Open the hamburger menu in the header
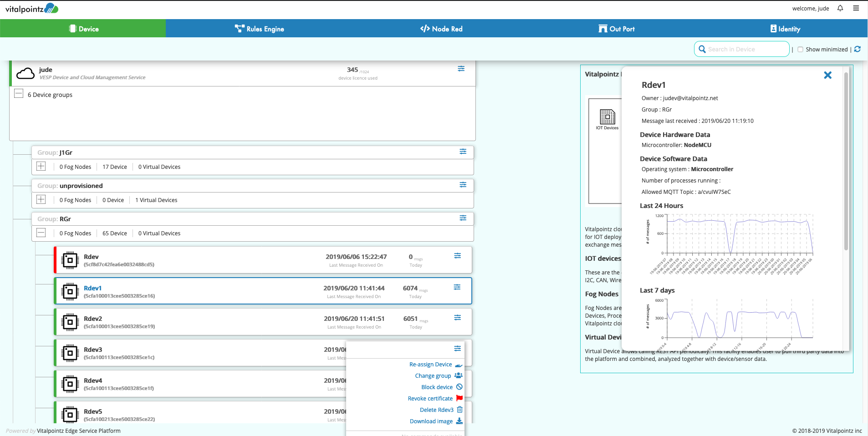This screenshot has height=436, width=868. click(x=856, y=8)
